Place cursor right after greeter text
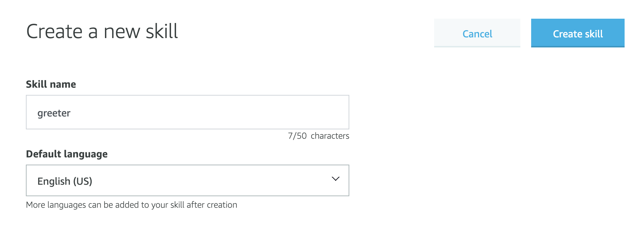 [x=71, y=113]
